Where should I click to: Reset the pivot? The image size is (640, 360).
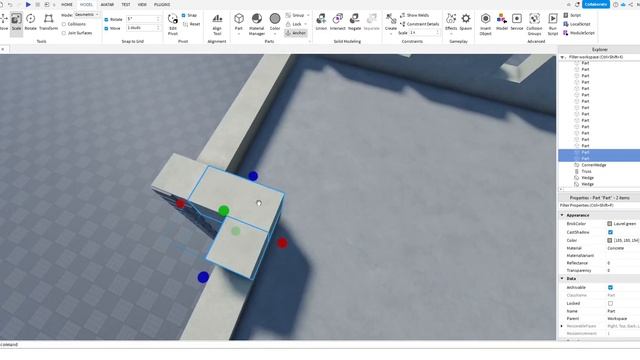pyautogui.click(x=191, y=24)
